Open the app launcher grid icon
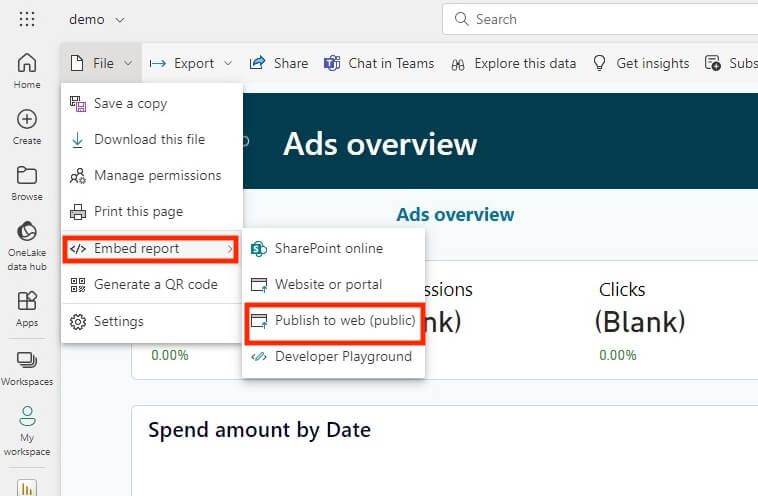 27,19
